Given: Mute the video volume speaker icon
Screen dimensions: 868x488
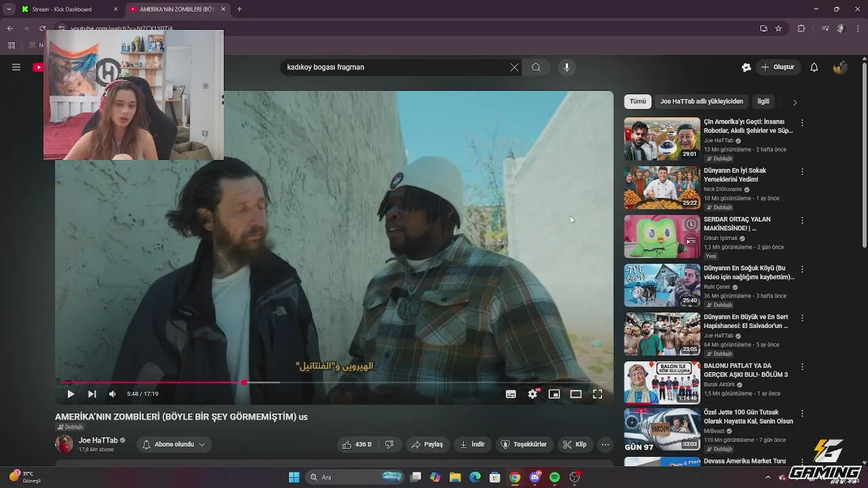Looking at the screenshot, I should point(113,394).
